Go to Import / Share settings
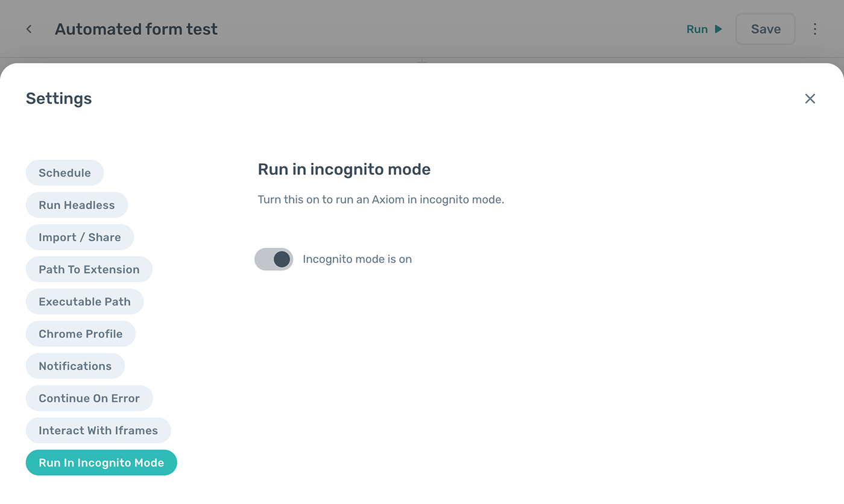Image resolution: width=844 pixels, height=504 pixels. pos(80,238)
